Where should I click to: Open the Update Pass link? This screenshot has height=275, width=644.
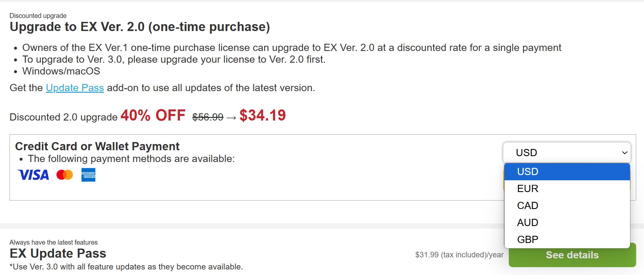click(75, 88)
